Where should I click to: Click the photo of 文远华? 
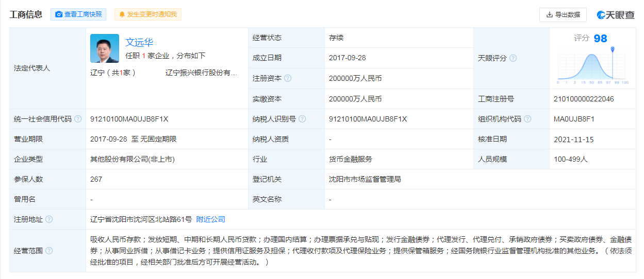[x=105, y=48]
